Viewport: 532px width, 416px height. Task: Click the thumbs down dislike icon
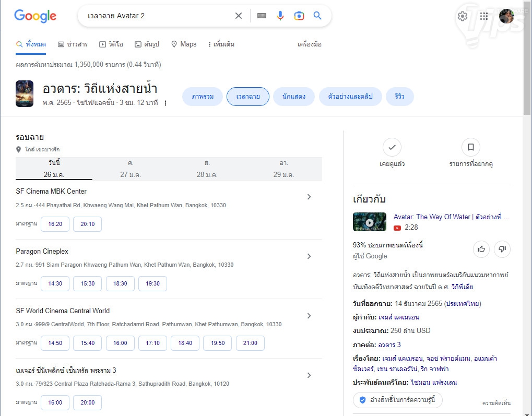click(x=502, y=249)
